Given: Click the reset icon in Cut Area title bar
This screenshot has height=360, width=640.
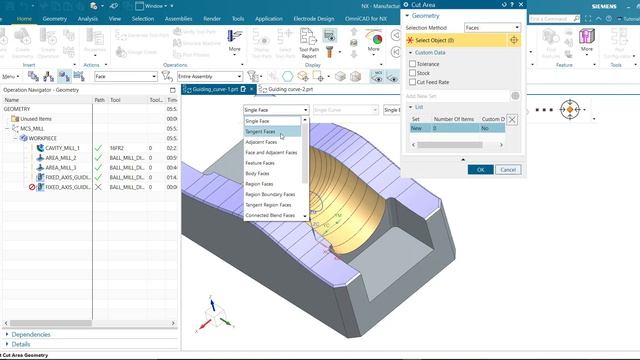Looking at the screenshot, I should (504, 4).
